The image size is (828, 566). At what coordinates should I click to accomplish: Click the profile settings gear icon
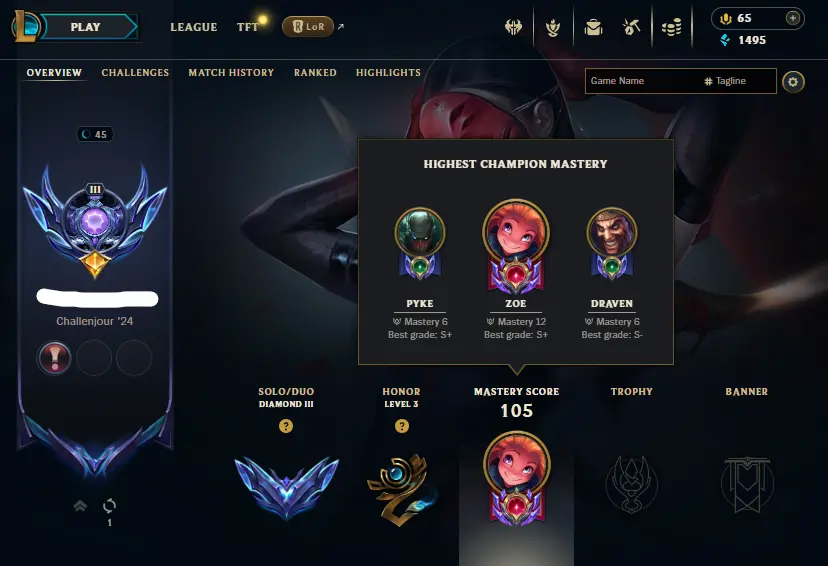click(x=793, y=82)
